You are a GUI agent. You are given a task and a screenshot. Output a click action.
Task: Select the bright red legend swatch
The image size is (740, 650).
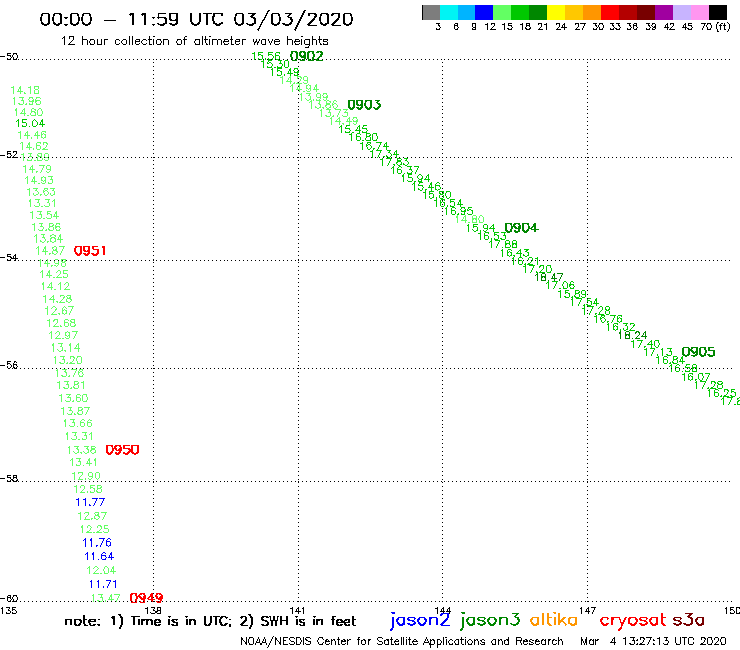click(610, 12)
